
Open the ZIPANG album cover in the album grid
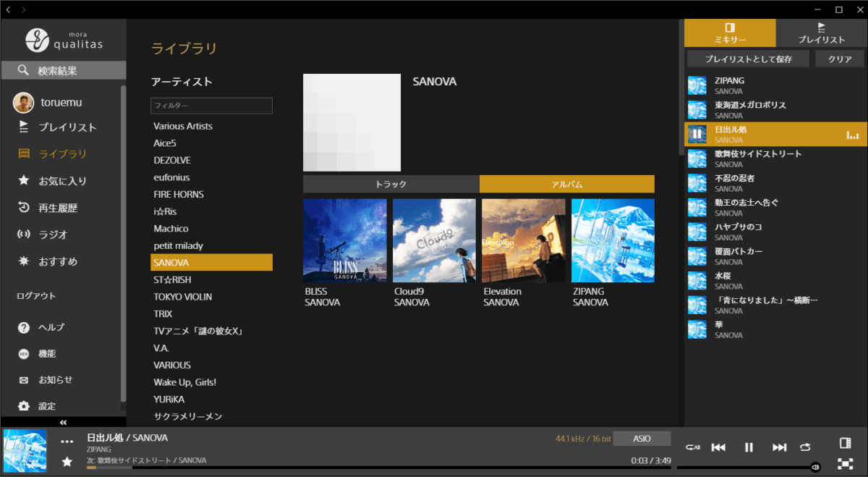(613, 240)
